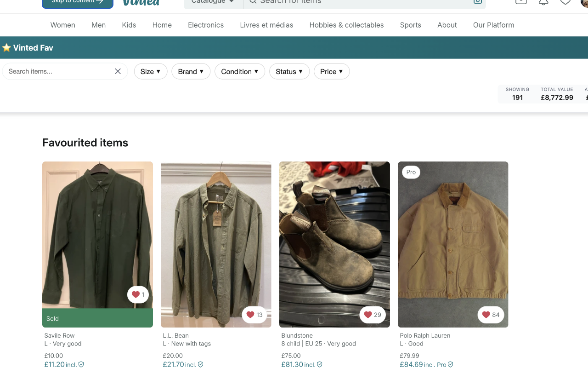The width and height of the screenshot is (588, 368).
Task: Click the Total Value £8,772.99 stat
Action: click(x=557, y=94)
